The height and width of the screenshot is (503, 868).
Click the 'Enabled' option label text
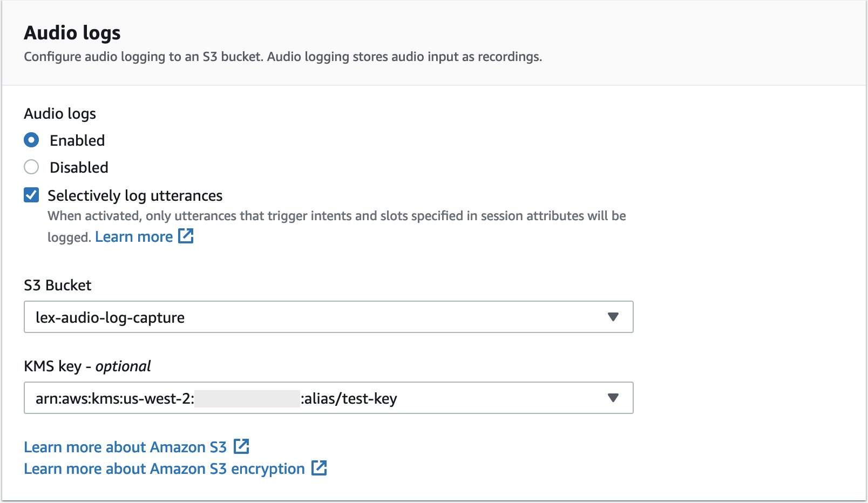coord(77,140)
